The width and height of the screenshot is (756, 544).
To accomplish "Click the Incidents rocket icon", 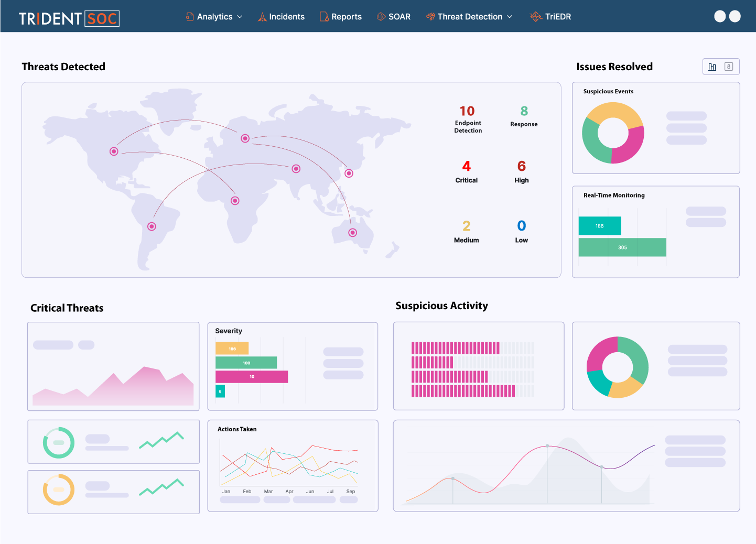I will coord(262,17).
